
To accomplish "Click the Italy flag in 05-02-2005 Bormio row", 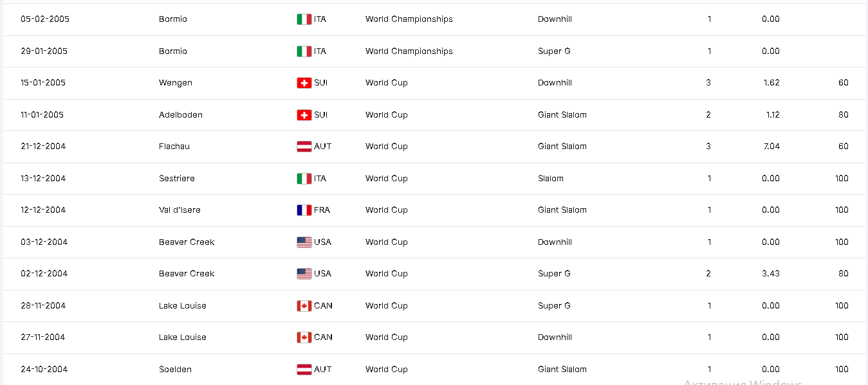I will (x=304, y=19).
